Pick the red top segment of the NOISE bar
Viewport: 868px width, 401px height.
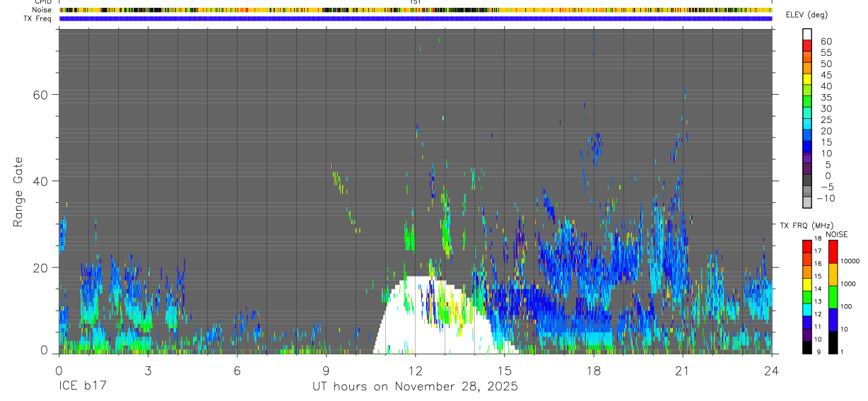click(833, 252)
